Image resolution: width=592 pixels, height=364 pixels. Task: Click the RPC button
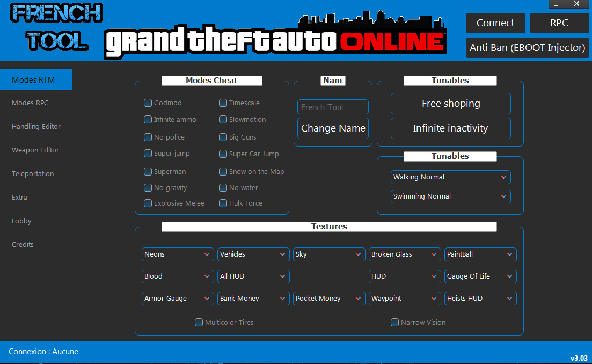pos(559,23)
